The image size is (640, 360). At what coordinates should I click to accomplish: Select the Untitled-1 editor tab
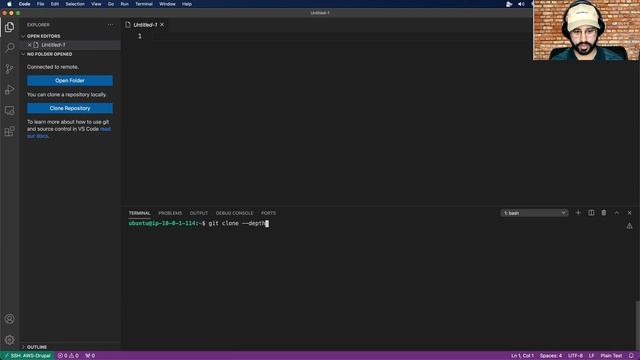[145, 25]
